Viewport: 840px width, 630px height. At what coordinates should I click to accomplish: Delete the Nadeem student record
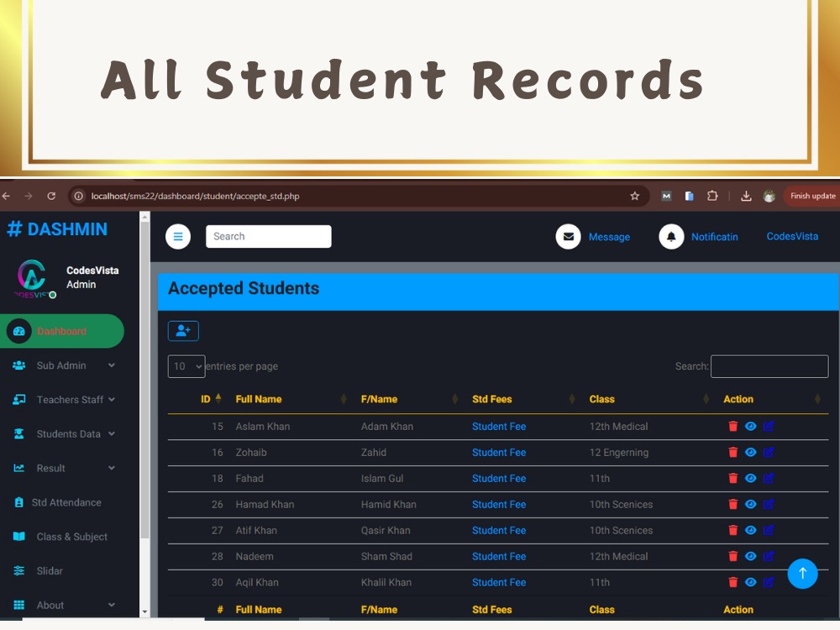click(x=732, y=556)
